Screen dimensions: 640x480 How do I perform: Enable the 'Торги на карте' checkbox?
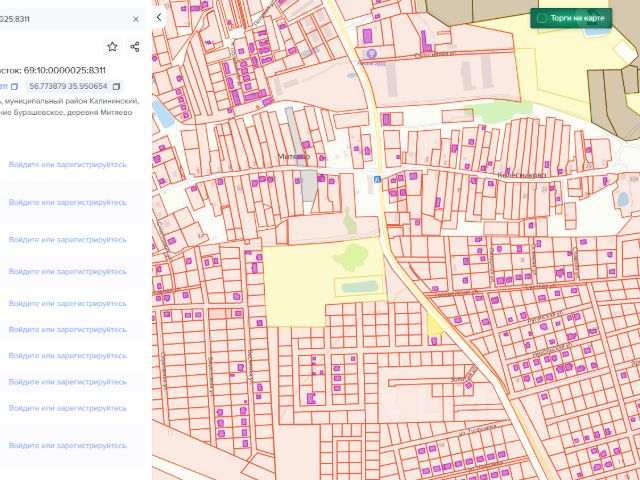coord(541,18)
